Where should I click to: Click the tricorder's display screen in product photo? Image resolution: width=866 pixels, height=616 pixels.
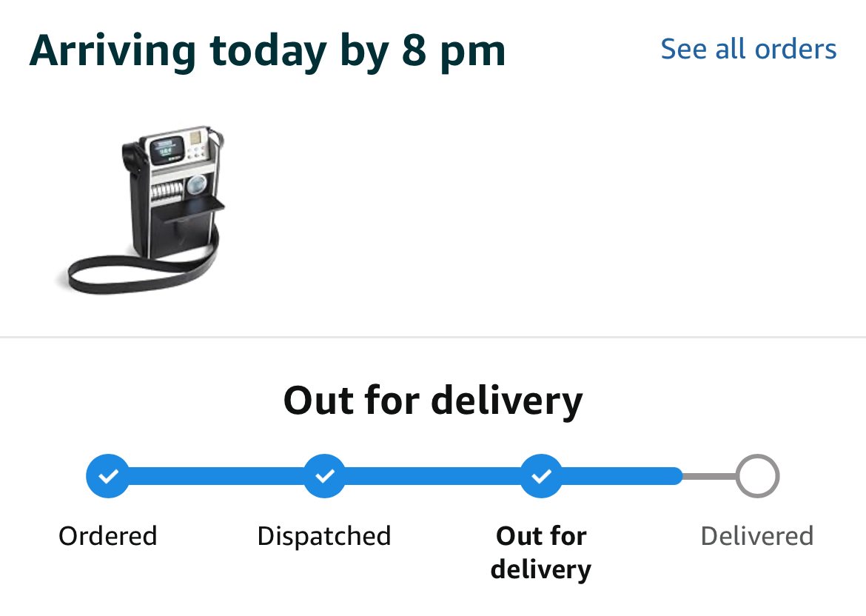click(x=167, y=150)
